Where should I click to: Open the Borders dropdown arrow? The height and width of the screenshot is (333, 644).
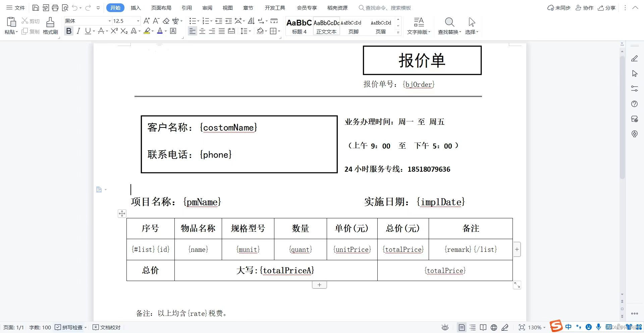(278, 31)
